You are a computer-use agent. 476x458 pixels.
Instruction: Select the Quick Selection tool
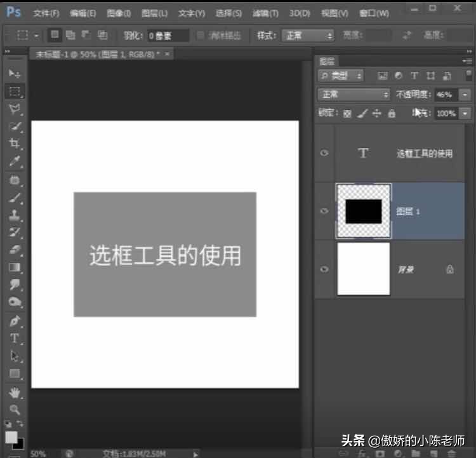[x=14, y=126]
